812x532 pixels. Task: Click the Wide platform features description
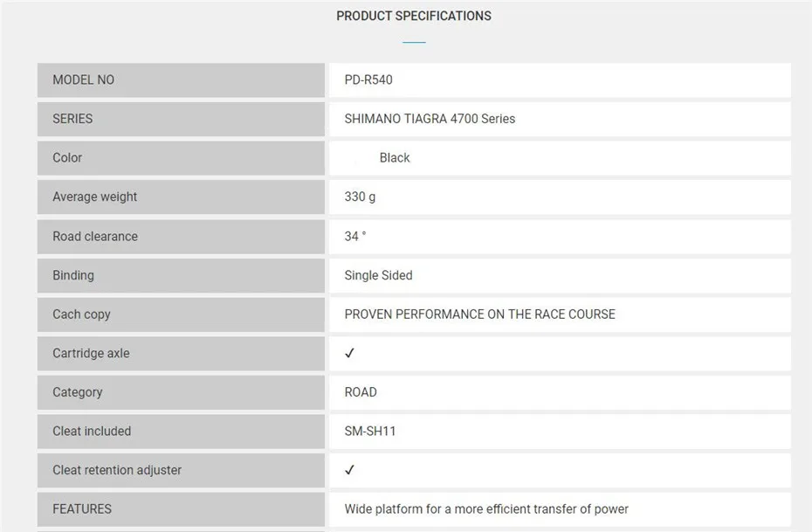tap(486, 509)
